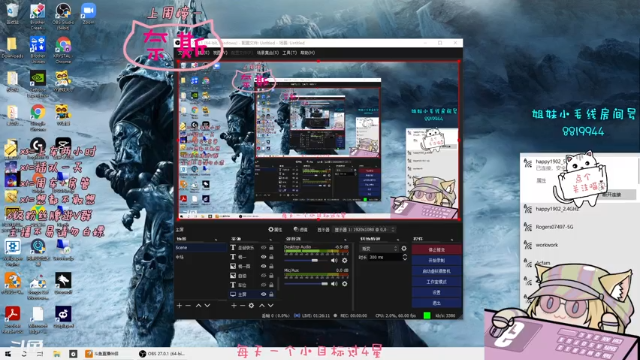Toggle visibility of 榜一图 image source
640x360 pixels.
tap(263, 266)
